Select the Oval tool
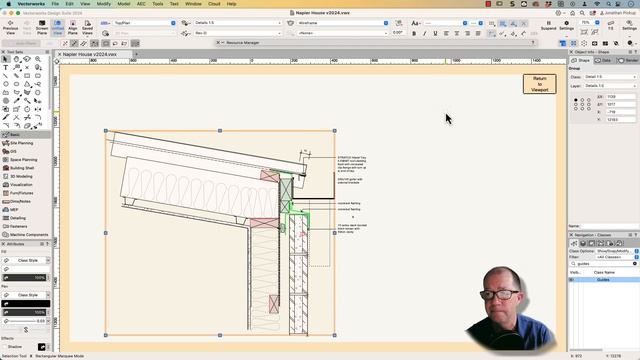The height and width of the screenshot is (360, 640). (16, 84)
